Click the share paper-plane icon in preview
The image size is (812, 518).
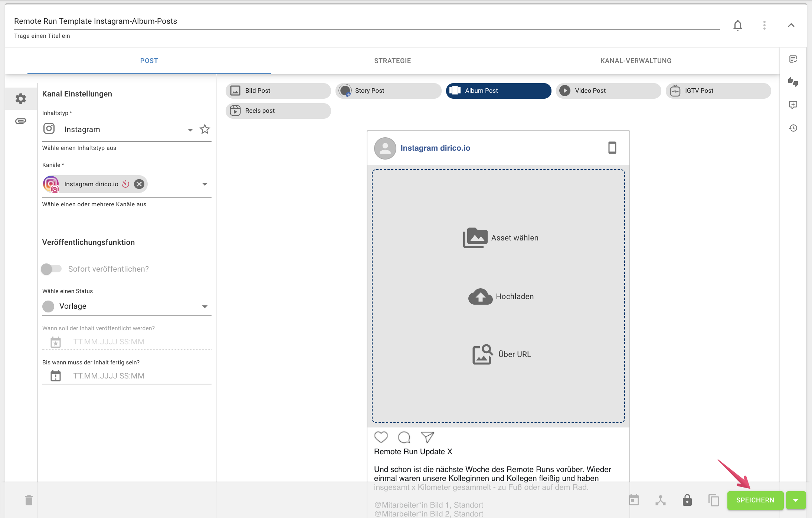coord(428,437)
